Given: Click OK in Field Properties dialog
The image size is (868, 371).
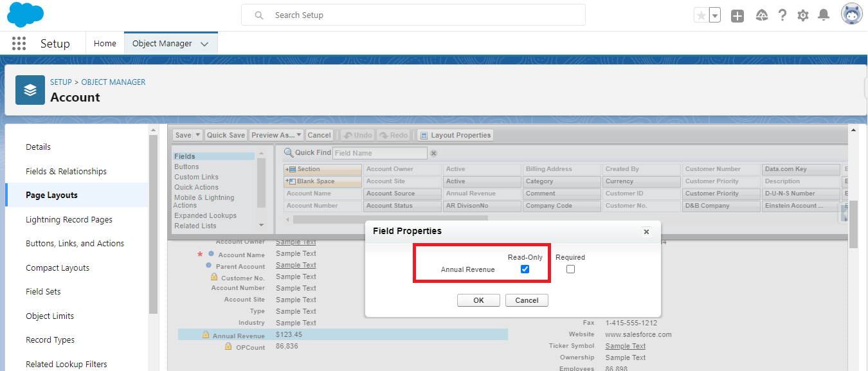Looking at the screenshot, I should 478,300.
